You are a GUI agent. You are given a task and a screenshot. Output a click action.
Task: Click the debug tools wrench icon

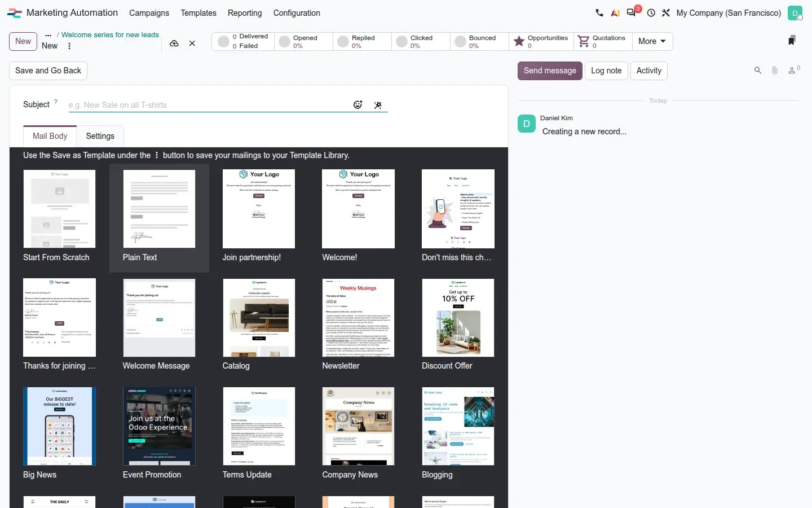(x=666, y=13)
